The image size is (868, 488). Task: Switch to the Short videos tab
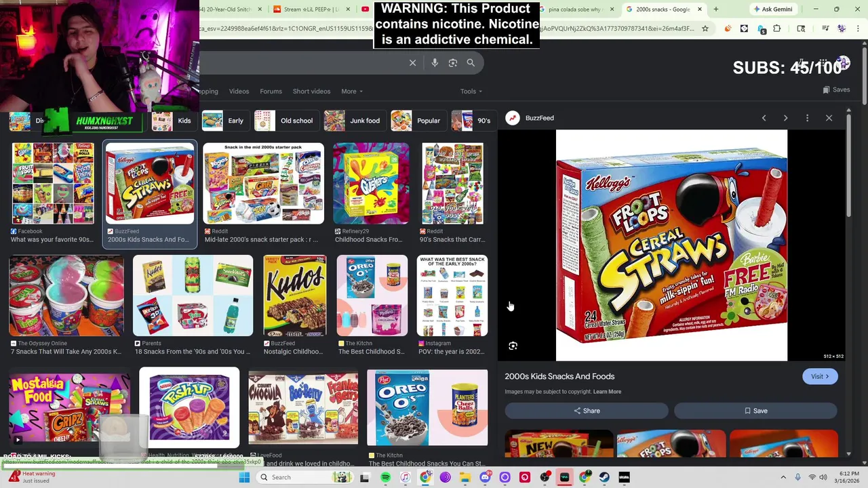[311, 91]
